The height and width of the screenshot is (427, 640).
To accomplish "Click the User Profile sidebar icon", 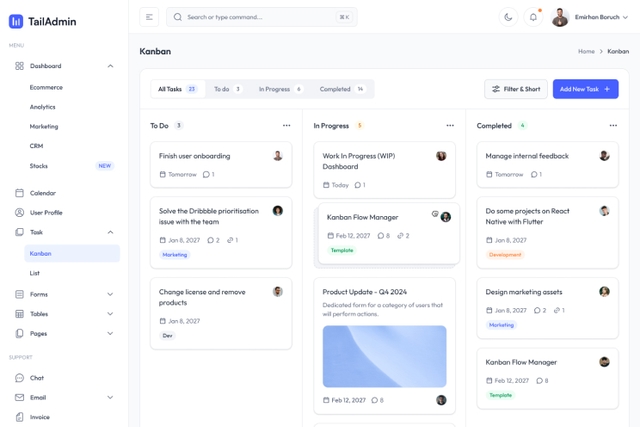I will pos(19,212).
